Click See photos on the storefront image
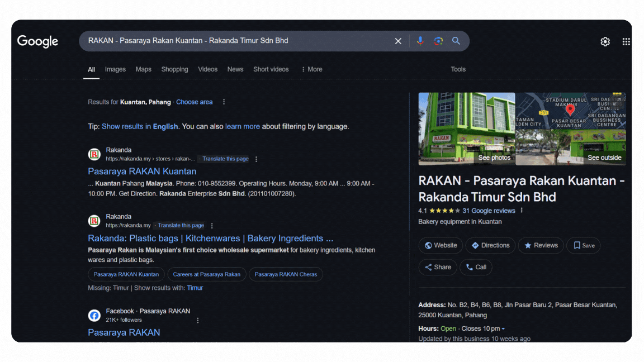644x362 pixels. (494, 158)
